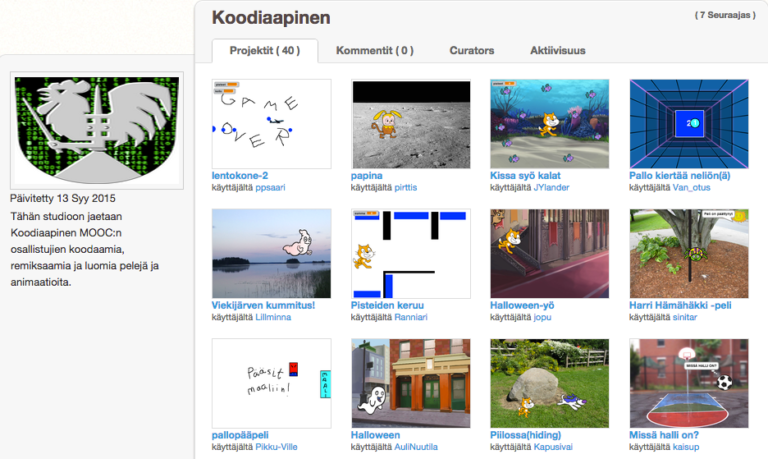Screen dimensions: 768x459
Task: Open the Halloween-yö project thumbnail
Action: 550,254
